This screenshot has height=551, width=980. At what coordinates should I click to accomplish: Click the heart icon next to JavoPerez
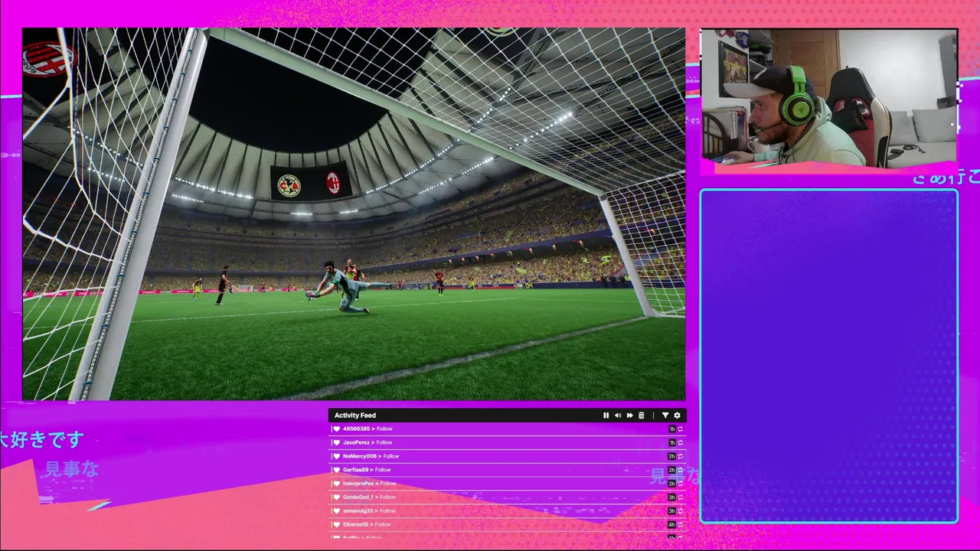tap(336, 442)
